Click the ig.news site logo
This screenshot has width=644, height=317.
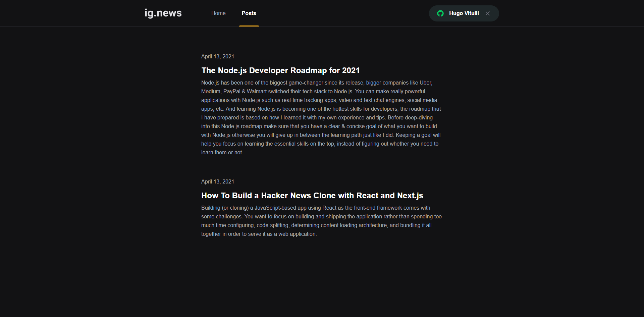(163, 13)
